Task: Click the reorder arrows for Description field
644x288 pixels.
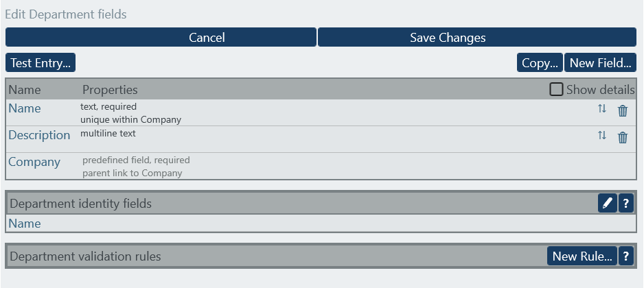Action: click(602, 136)
